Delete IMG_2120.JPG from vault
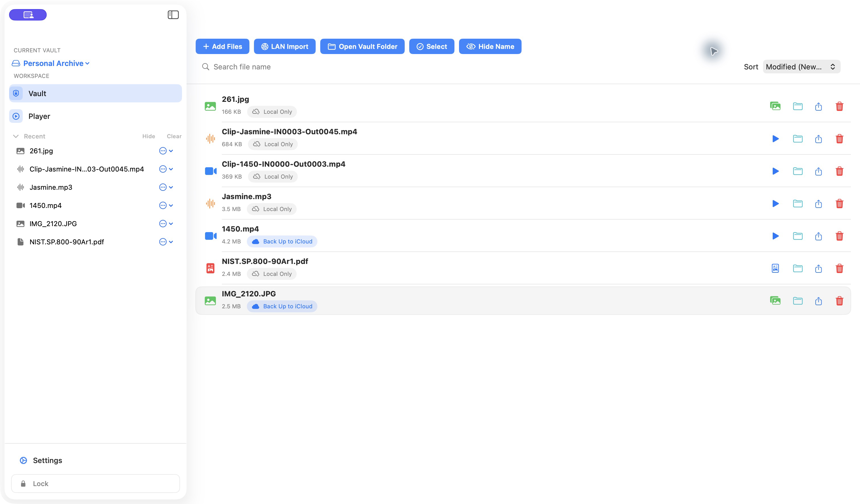The width and height of the screenshot is (860, 504). (839, 301)
